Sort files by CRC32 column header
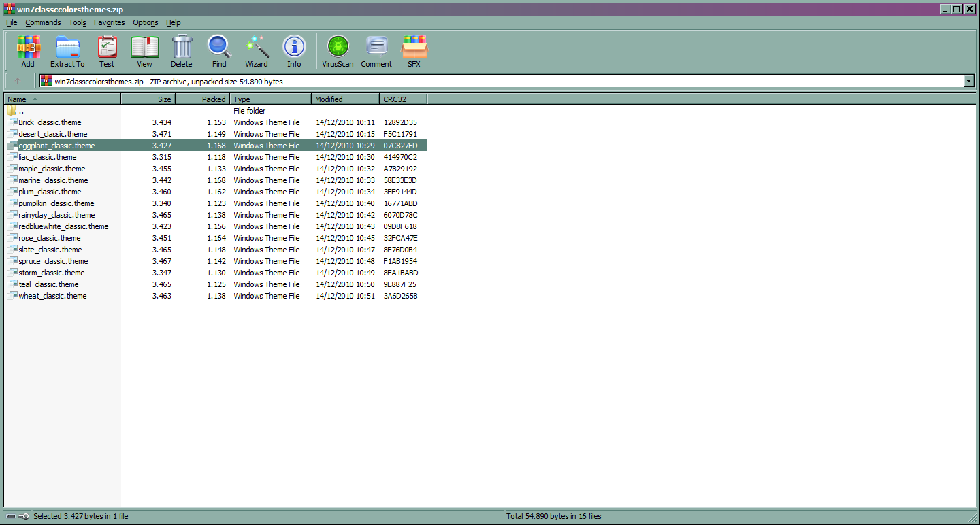This screenshot has height=525, width=980. (x=403, y=99)
